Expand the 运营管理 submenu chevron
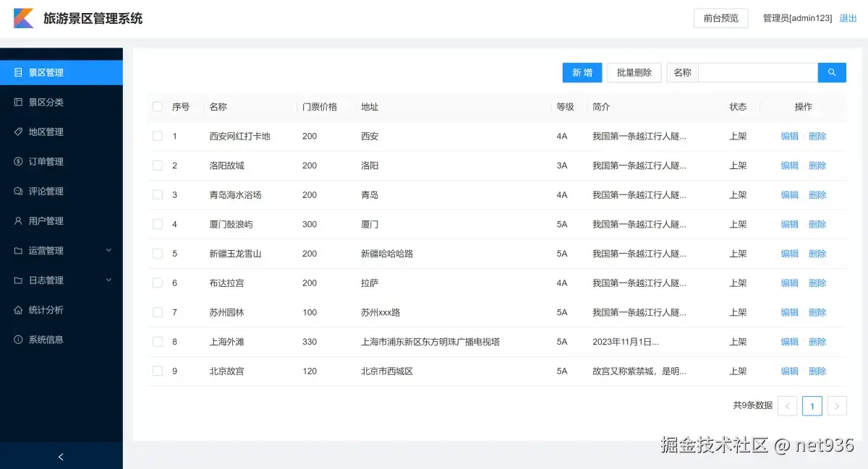This screenshot has height=469, width=868. 109,250
